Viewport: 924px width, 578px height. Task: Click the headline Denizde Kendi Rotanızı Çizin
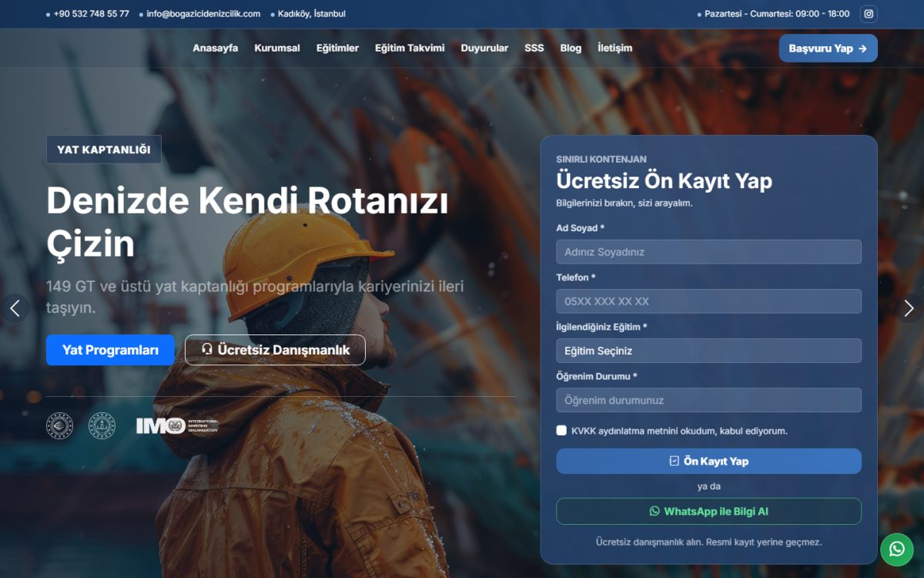(247, 223)
